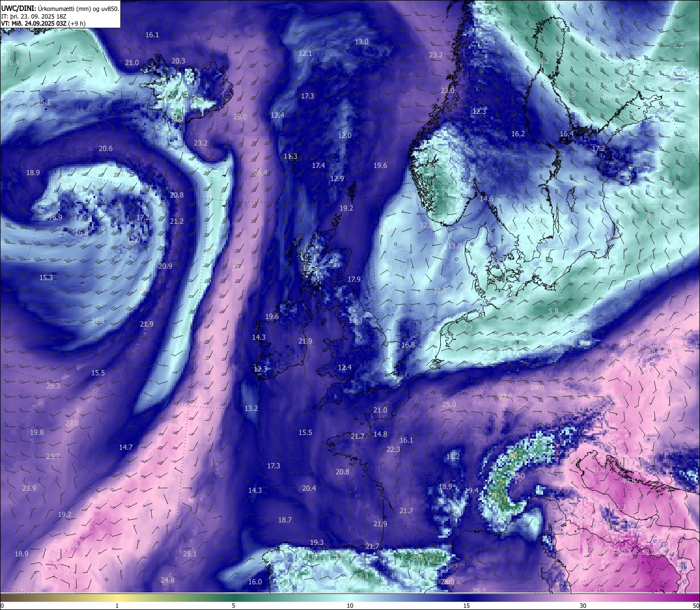Click the 16.0 value near Portugal
Screen dimensions: 700x610
[x=255, y=582]
